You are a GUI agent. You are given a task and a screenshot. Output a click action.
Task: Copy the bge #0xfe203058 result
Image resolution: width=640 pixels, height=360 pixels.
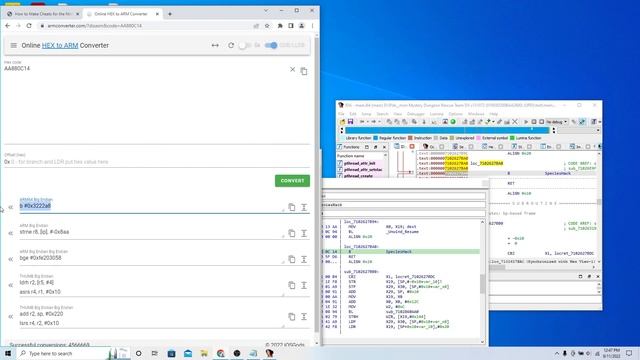[x=291, y=259]
